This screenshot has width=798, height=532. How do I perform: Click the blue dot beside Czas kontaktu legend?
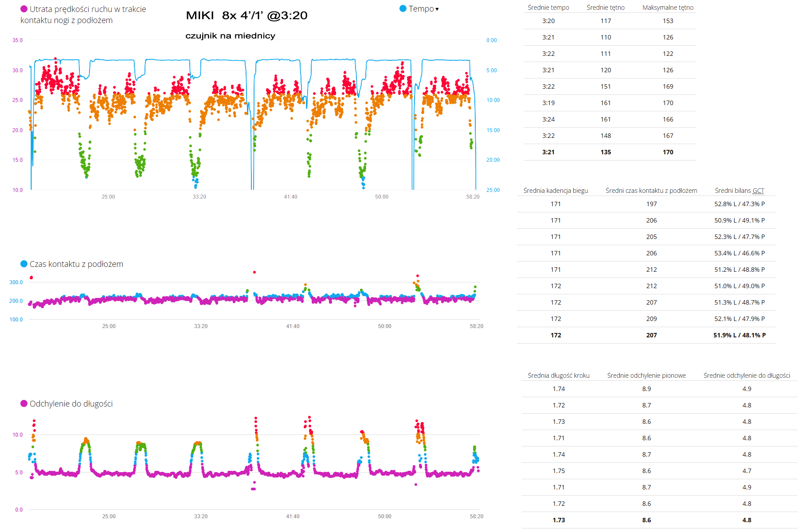(24, 264)
